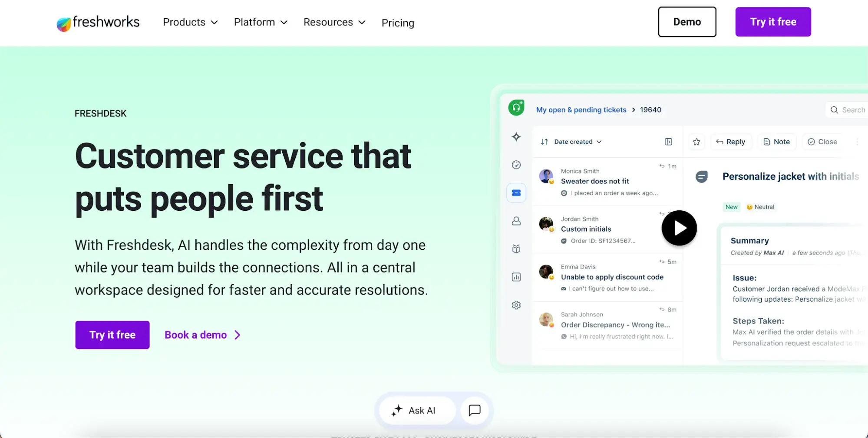Select the tickets icon in sidebar
This screenshot has width=868, height=438.
(516, 193)
